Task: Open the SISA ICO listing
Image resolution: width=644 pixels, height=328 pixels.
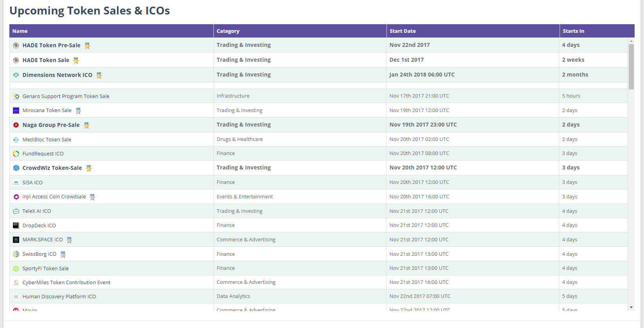Action: point(32,183)
